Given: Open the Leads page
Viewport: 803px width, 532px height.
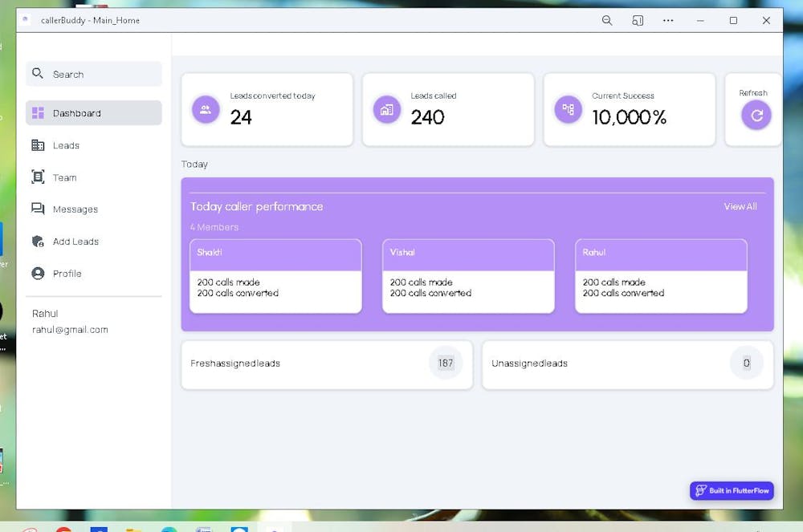Looking at the screenshot, I should tap(94, 145).
